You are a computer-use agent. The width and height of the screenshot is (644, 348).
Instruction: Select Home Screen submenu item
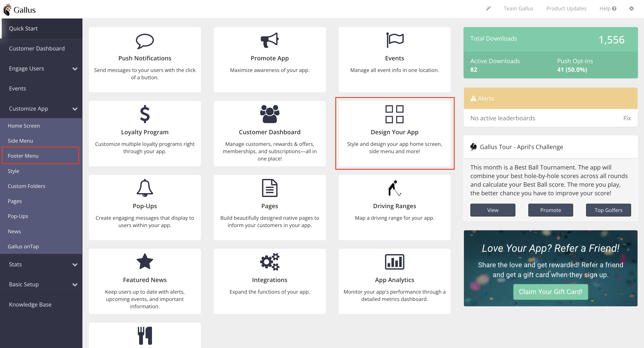(x=41, y=126)
